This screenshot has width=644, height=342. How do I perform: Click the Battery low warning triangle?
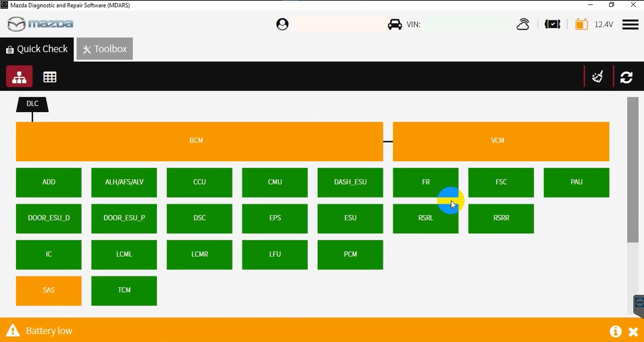tap(13, 331)
